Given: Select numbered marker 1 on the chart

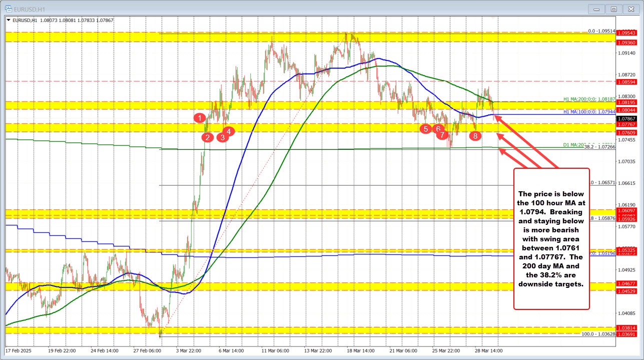Looking at the screenshot, I should pos(201,118).
